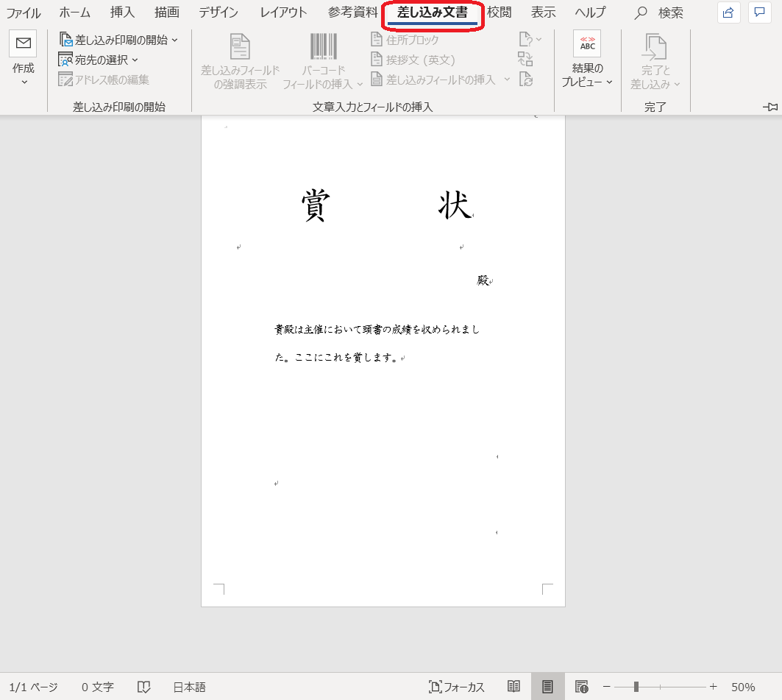Open 結果のプレビュー ABC icon

587,44
